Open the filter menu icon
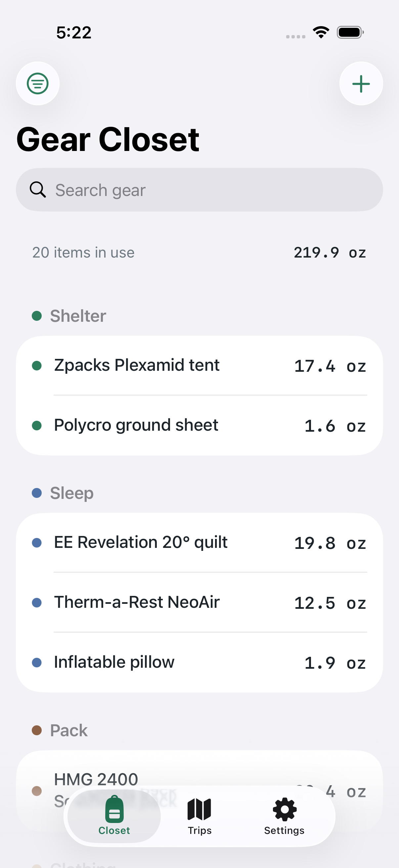Screen dimensions: 399x868 [38, 83]
